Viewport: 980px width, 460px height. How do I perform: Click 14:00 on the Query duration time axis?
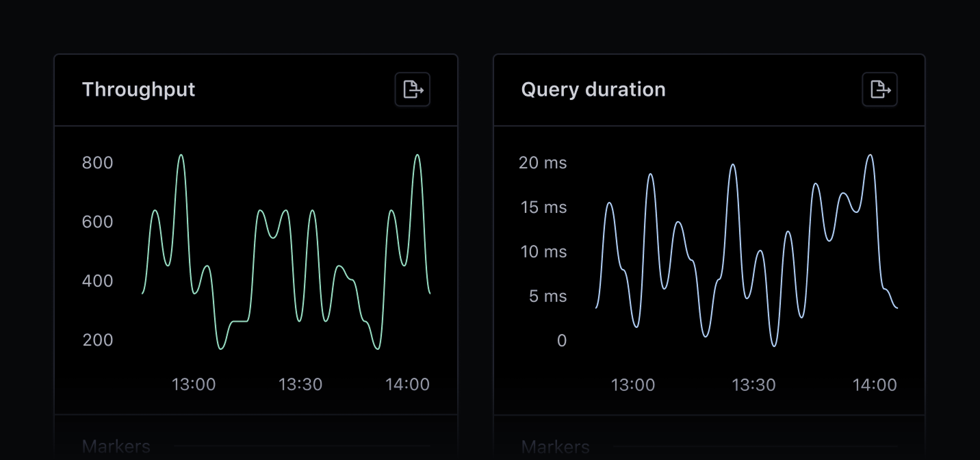point(875,385)
